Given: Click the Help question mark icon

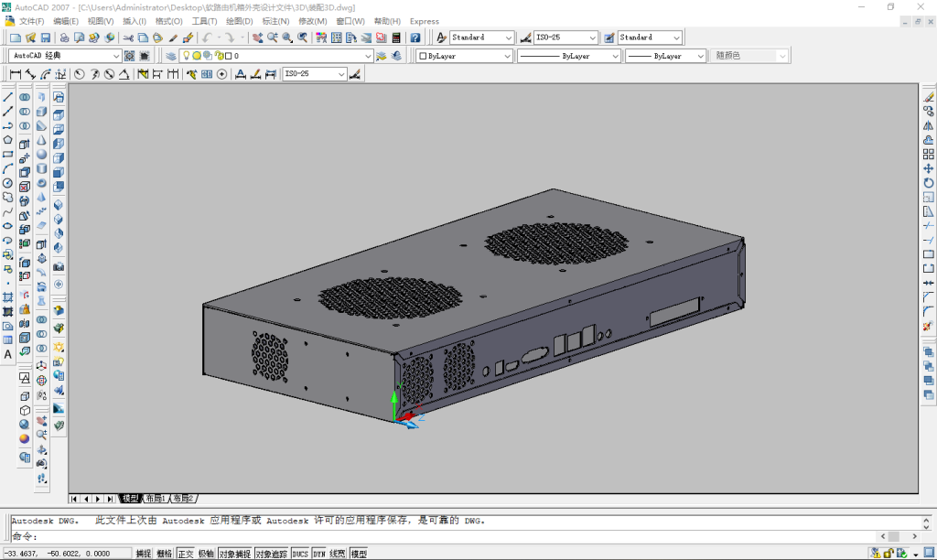Looking at the screenshot, I should 415,38.
